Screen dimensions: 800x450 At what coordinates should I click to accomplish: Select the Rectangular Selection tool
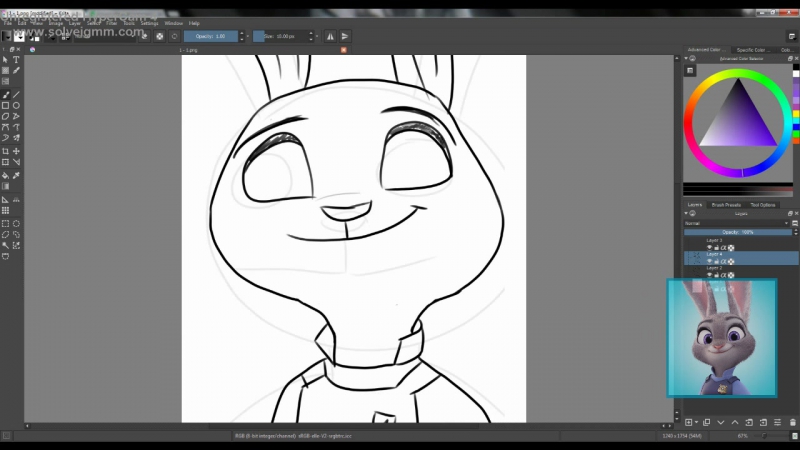[6, 223]
